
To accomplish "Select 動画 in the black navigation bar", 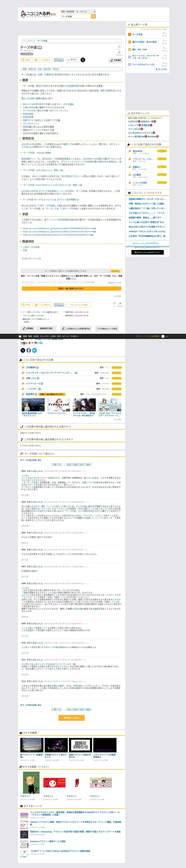I will (x=25, y=336).
